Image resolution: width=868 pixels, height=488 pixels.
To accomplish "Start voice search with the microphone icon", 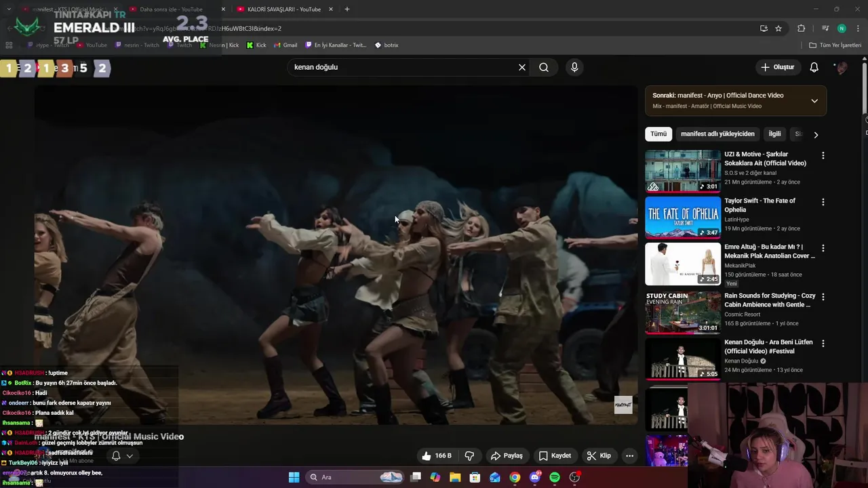I will (574, 67).
